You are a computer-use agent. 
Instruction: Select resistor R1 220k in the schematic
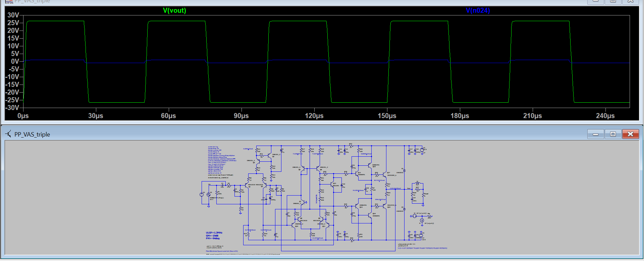coord(217,193)
